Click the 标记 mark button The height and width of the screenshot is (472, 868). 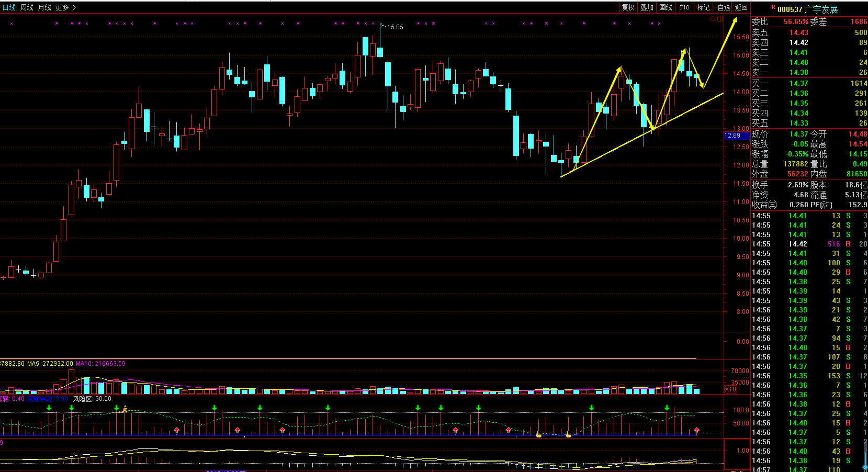tap(704, 7)
